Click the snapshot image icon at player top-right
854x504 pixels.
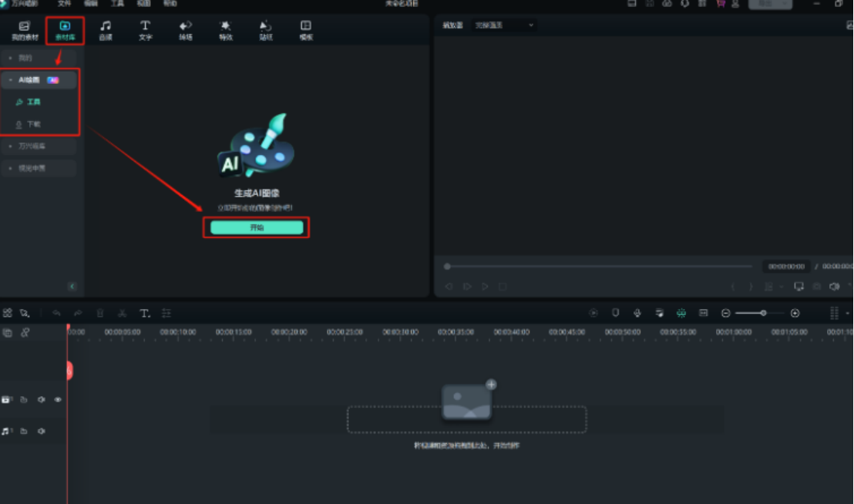(849, 25)
